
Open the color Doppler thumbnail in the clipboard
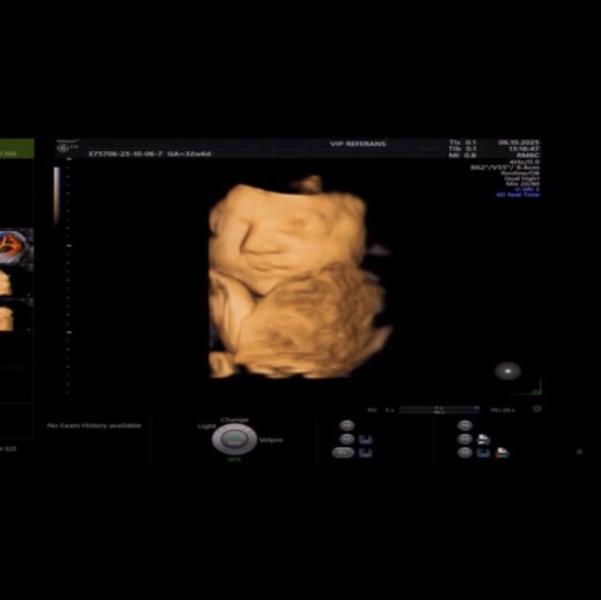click(x=16, y=247)
